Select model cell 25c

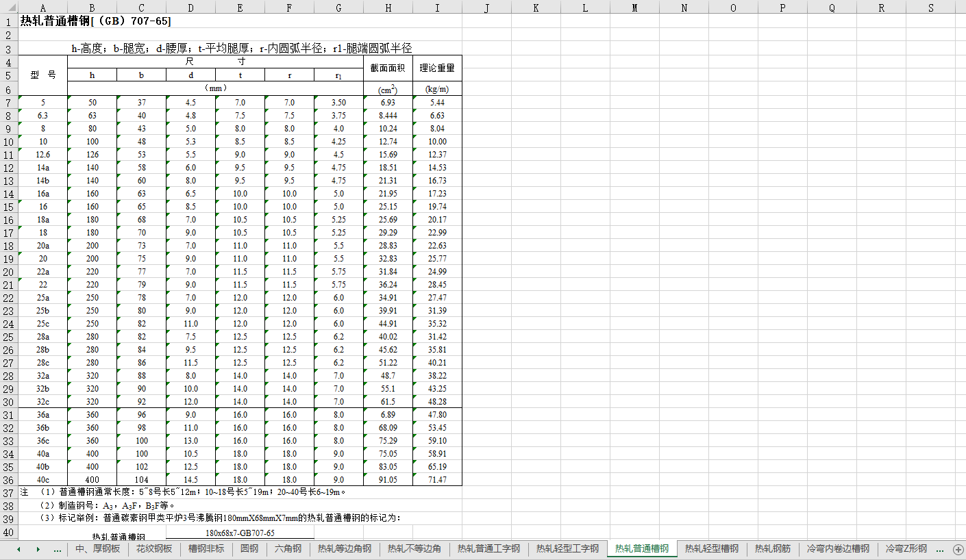43,324
